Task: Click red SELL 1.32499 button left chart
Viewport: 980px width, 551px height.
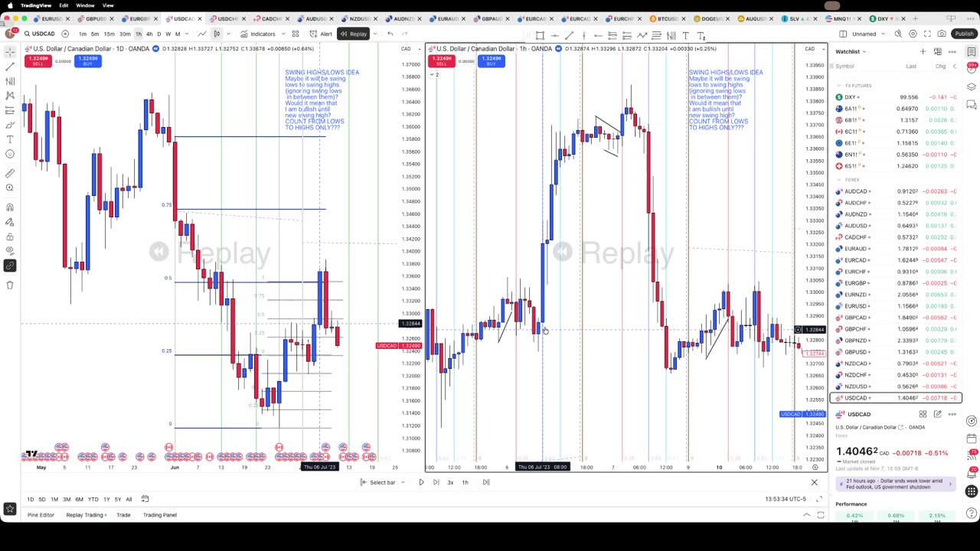Action: (x=38, y=60)
